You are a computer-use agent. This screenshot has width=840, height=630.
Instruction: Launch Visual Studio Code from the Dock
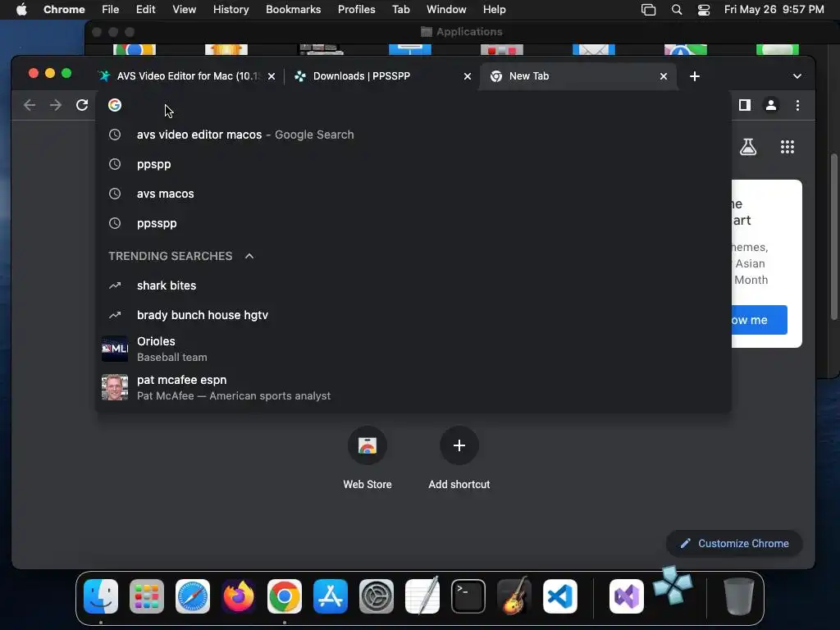point(559,596)
